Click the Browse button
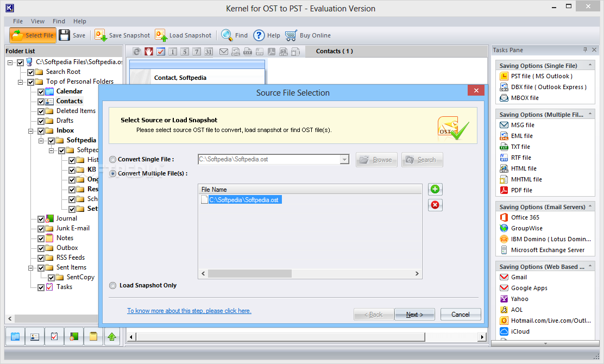Image resolution: width=604 pixels, height=364 pixels. click(x=376, y=160)
